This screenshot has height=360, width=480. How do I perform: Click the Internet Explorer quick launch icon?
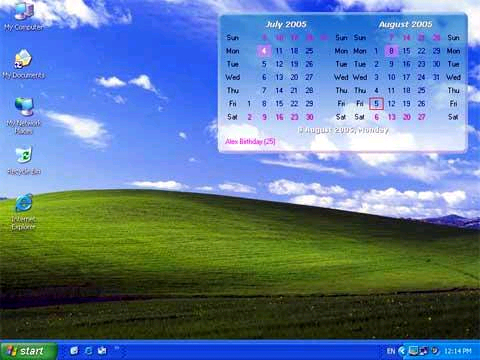point(88,351)
